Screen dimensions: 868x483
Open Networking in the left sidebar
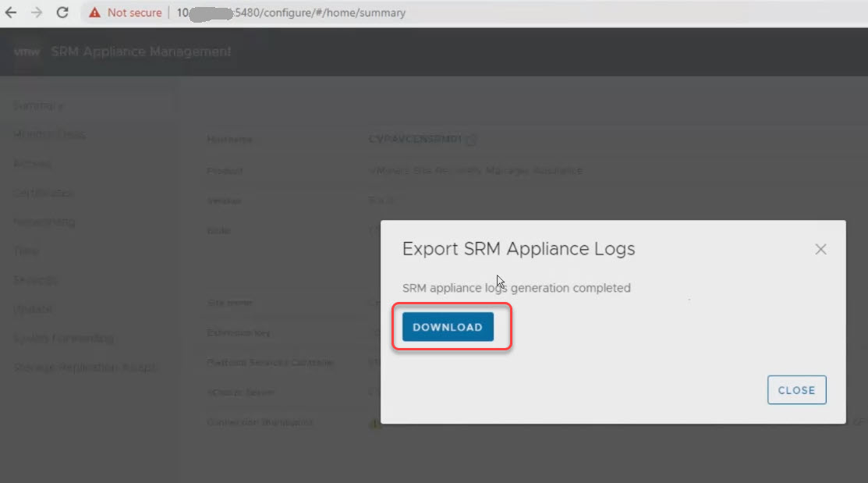coord(44,222)
